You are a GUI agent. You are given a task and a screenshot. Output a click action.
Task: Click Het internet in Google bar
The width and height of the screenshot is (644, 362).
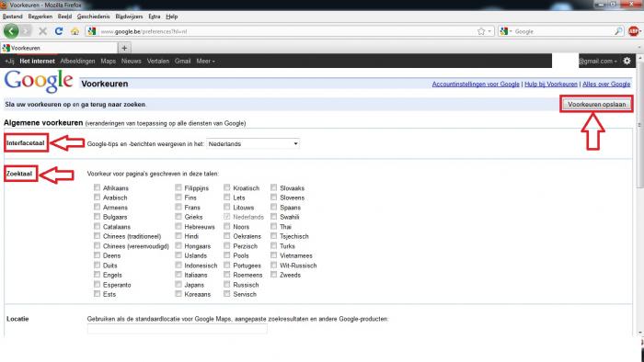pos(37,61)
